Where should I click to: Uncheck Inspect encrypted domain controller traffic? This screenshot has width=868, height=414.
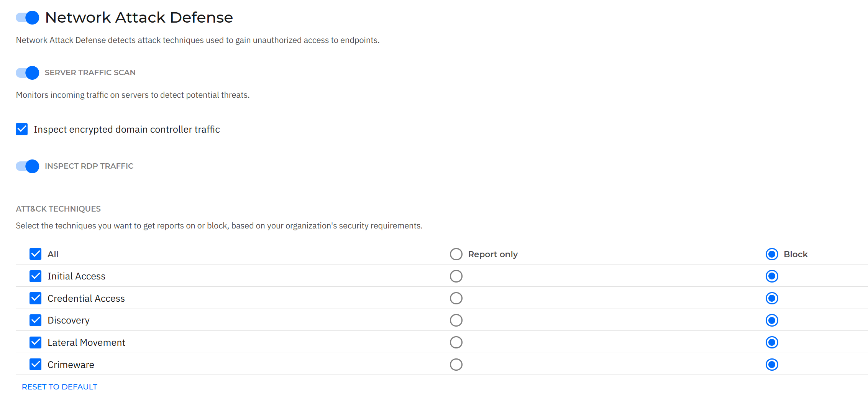[22, 130]
